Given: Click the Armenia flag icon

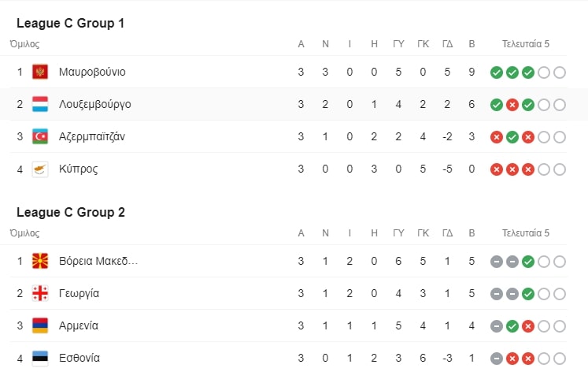Looking at the screenshot, I should pos(40,326).
